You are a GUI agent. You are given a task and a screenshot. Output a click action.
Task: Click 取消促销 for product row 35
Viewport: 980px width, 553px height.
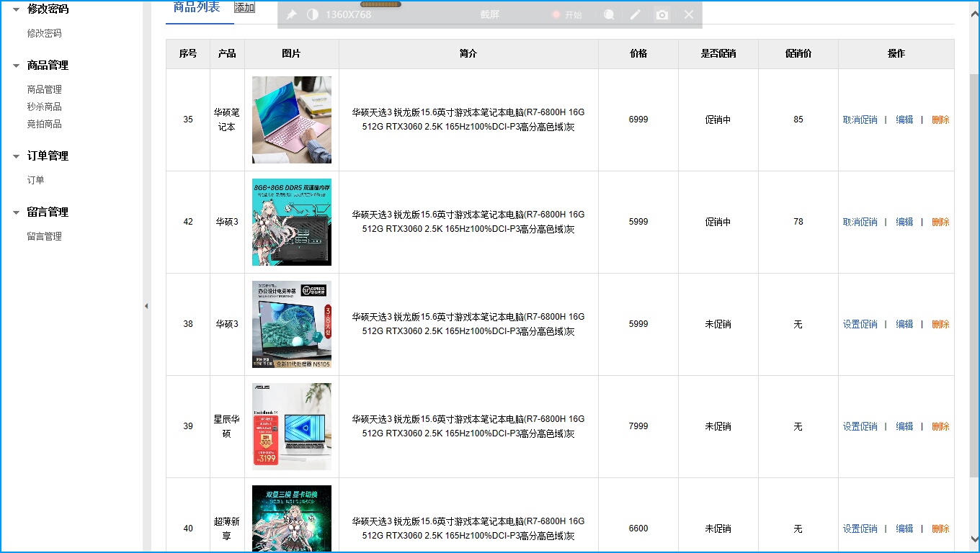[860, 120]
